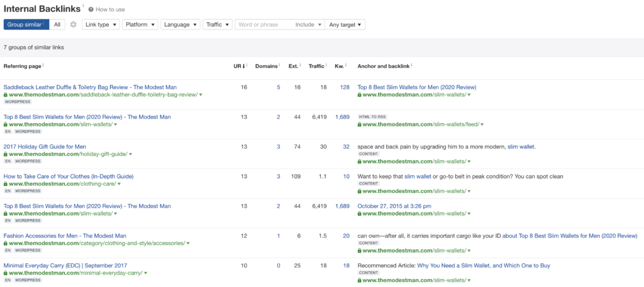Click domains count 0 in Minimal Everyday Carry row
This screenshot has width=644, height=287.
point(279,265)
